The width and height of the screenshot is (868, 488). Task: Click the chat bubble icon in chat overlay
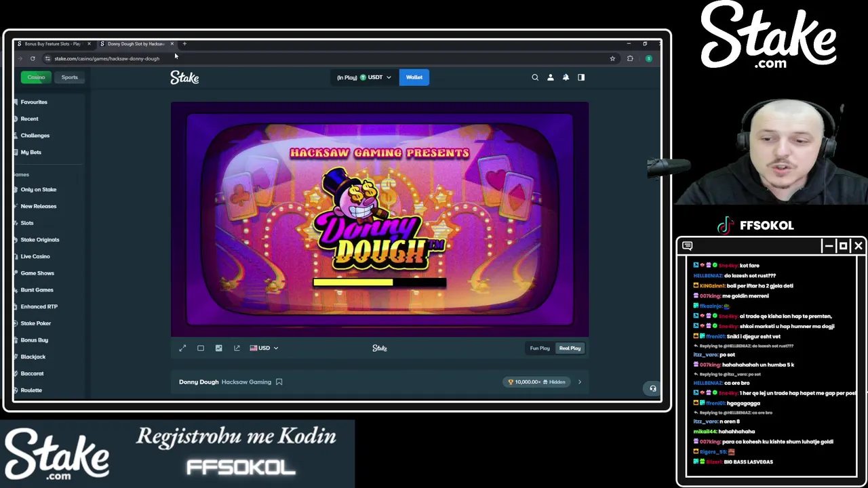tap(687, 245)
